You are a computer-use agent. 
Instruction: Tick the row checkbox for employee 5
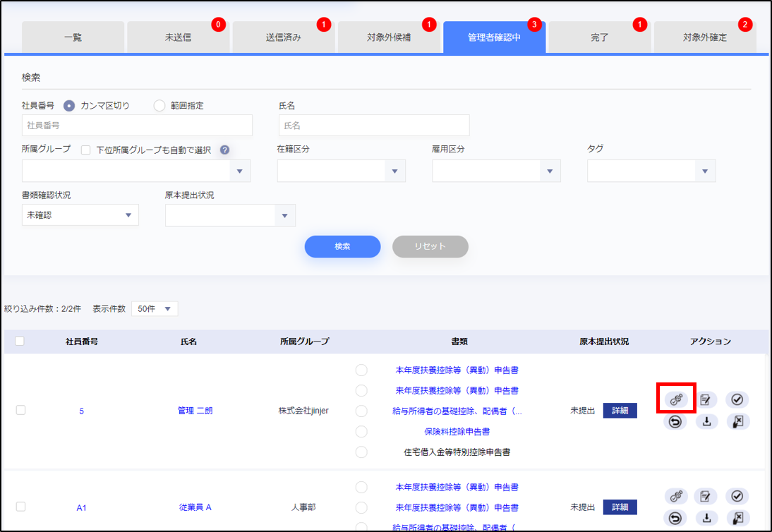(20, 410)
